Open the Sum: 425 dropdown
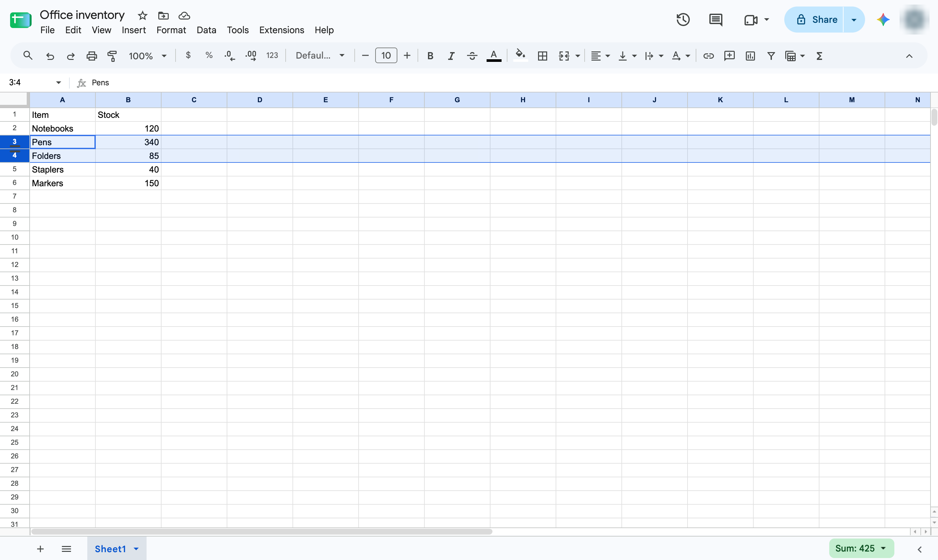This screenshot has width=938, height=560. click(x=861, y=548)
